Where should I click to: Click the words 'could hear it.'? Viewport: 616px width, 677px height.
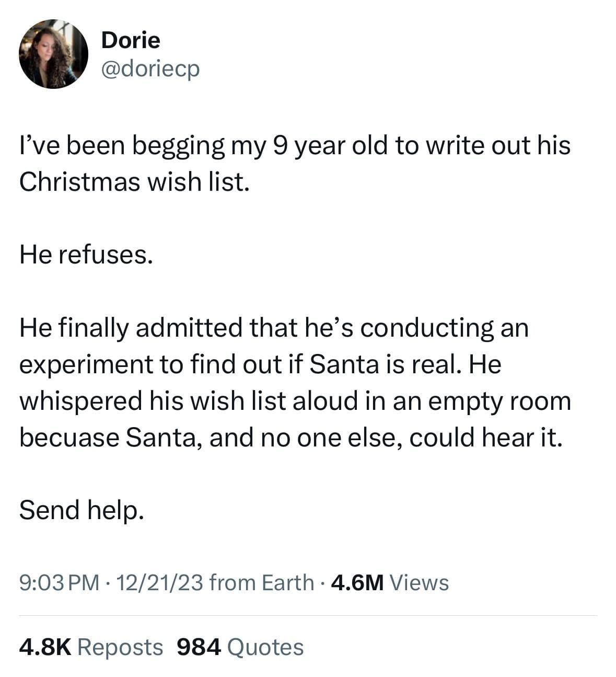tap(486, 437)
